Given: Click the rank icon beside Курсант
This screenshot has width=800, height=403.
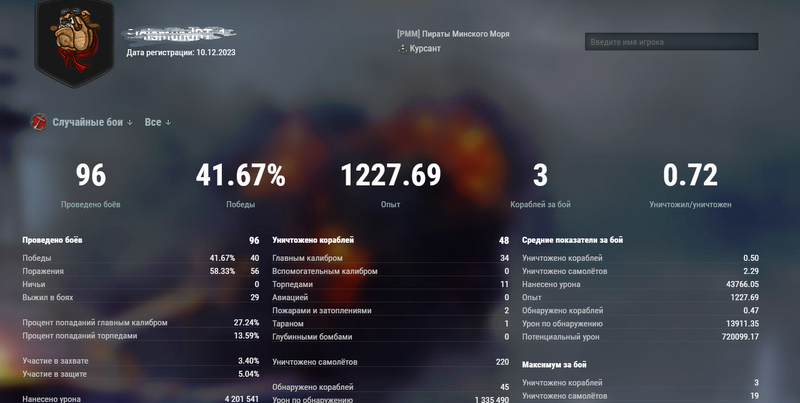Looking at the screenshot, I should point(402,48).
